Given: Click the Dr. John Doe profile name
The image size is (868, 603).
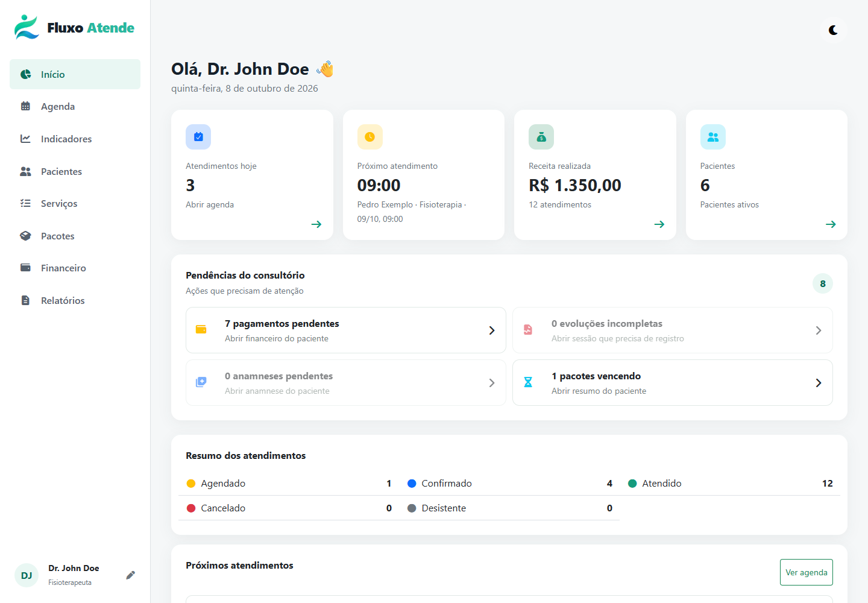Looking at the screenshot, I should point(74,568).
